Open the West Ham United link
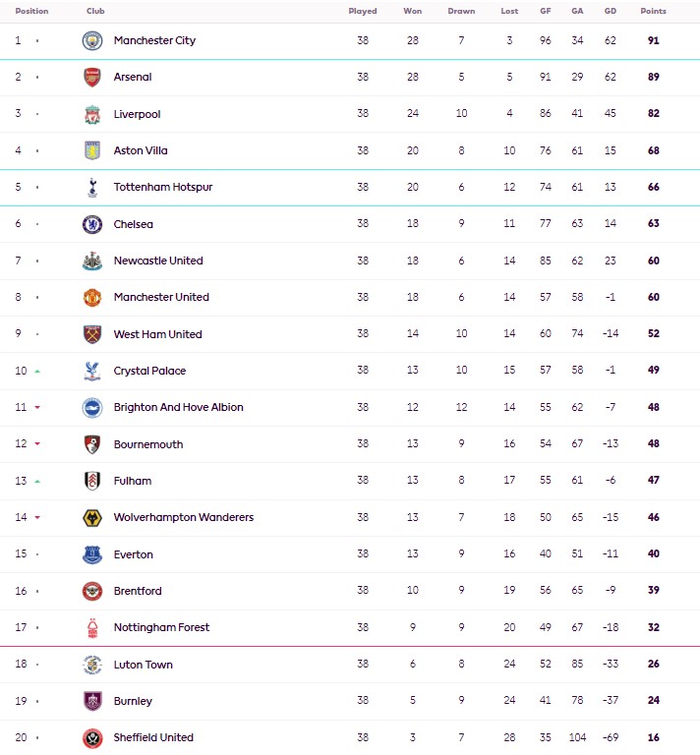This screenshot has width=700, height=755. (157, 334)
